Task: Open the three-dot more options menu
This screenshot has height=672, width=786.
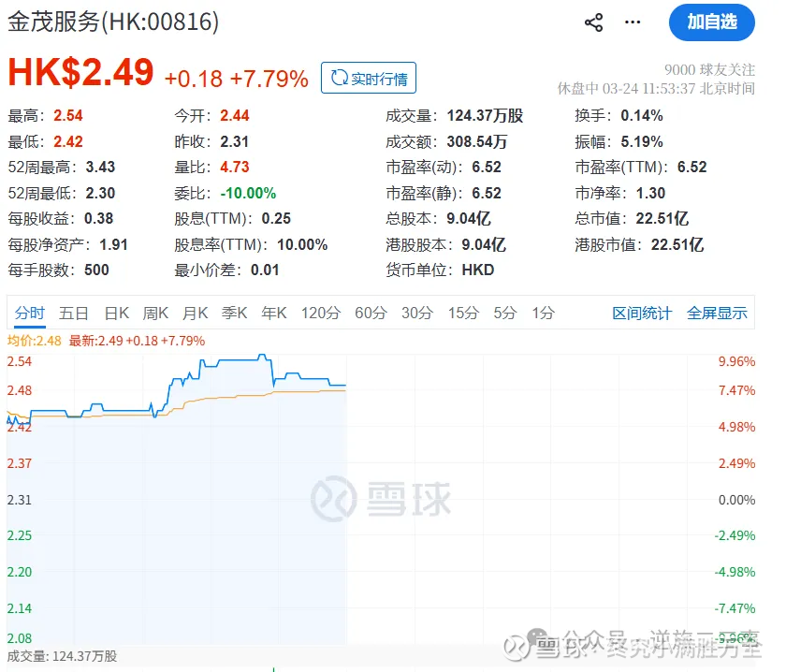Action: pos(633,22)
